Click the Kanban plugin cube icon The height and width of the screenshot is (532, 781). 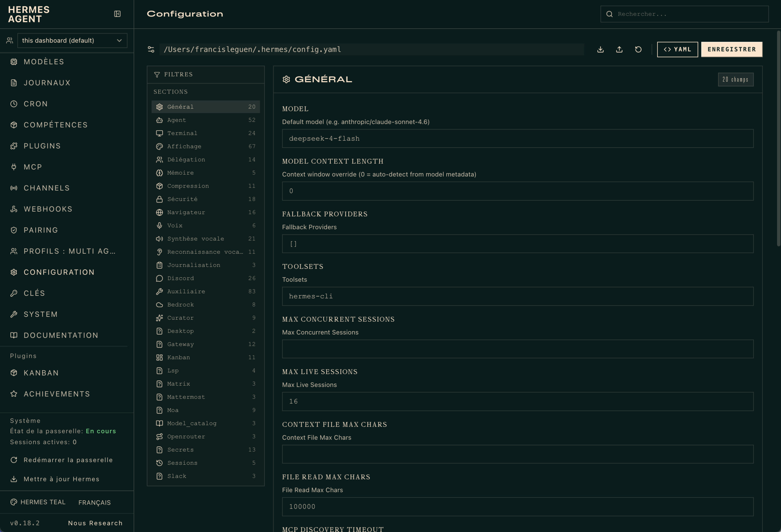click(14, 373)
